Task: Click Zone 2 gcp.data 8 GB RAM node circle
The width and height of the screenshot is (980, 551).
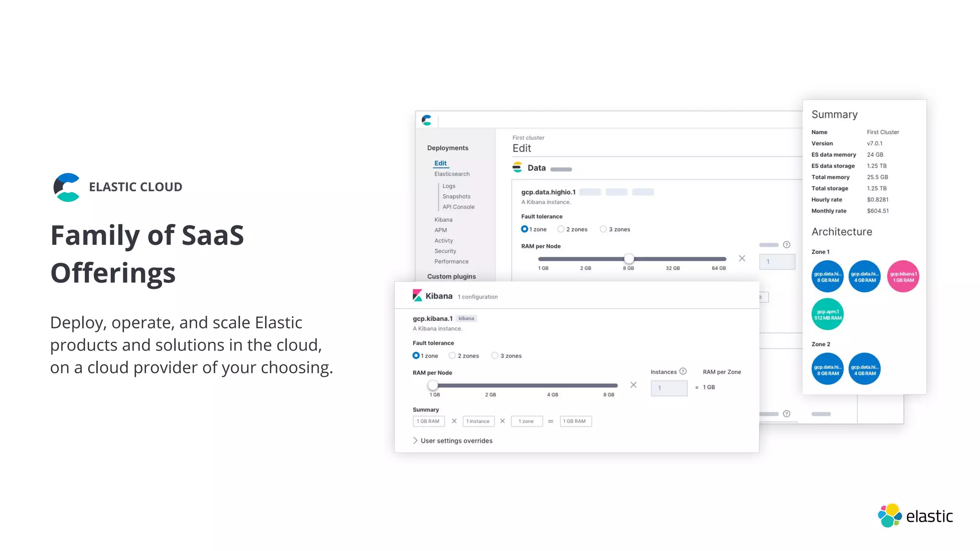Action: click(827, 369)
